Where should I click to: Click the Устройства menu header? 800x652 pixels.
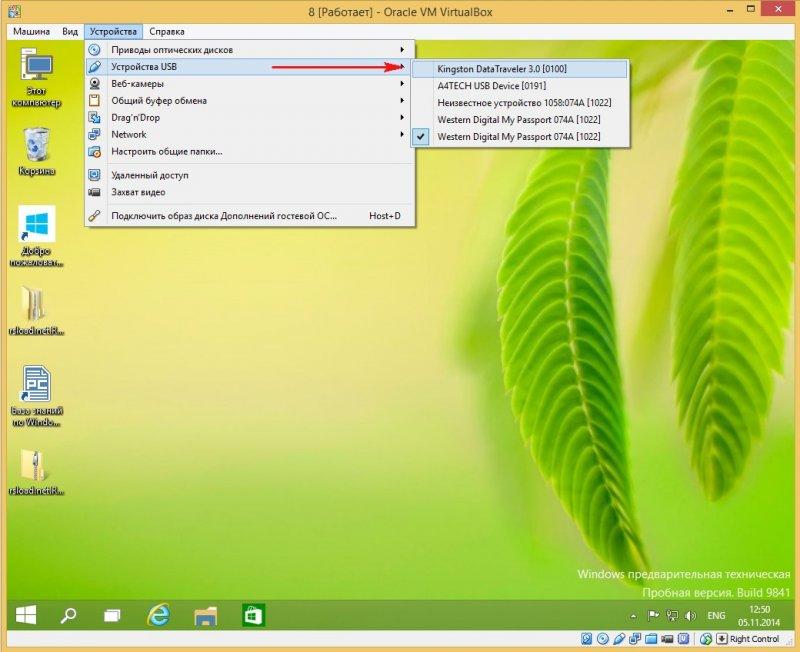(113, 32)
